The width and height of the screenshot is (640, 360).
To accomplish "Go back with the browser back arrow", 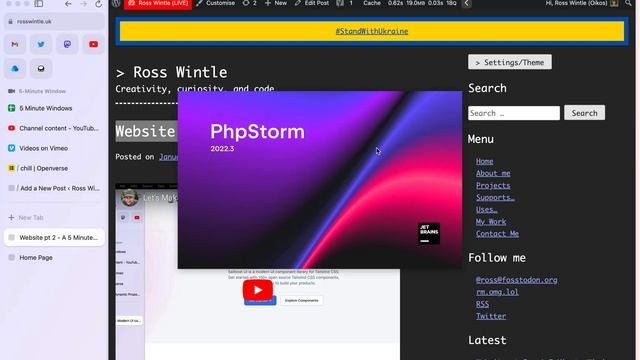I will (68, 4).
